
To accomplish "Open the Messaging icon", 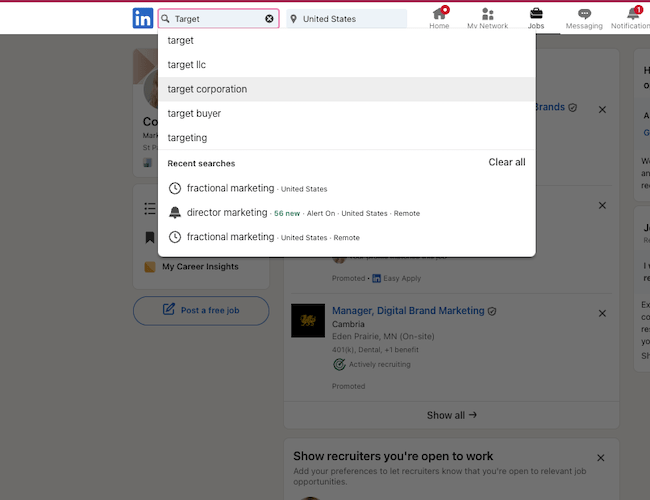I will tap(584, 18).
